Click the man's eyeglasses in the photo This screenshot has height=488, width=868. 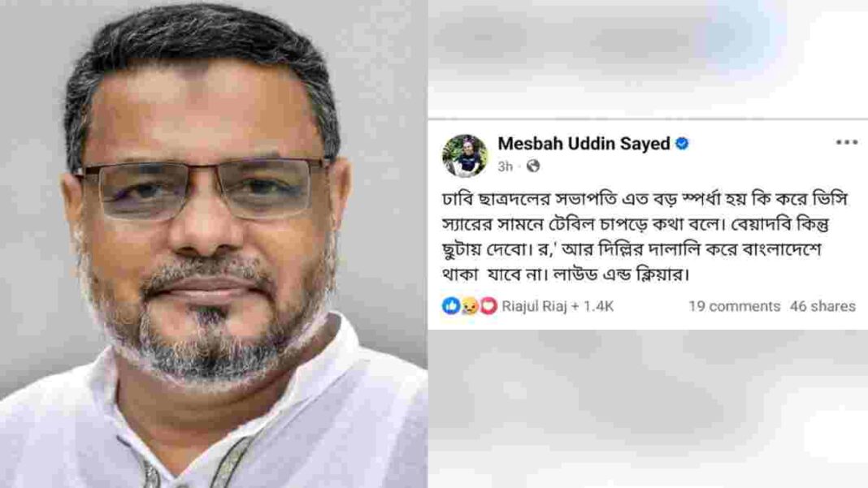point(205,191)
